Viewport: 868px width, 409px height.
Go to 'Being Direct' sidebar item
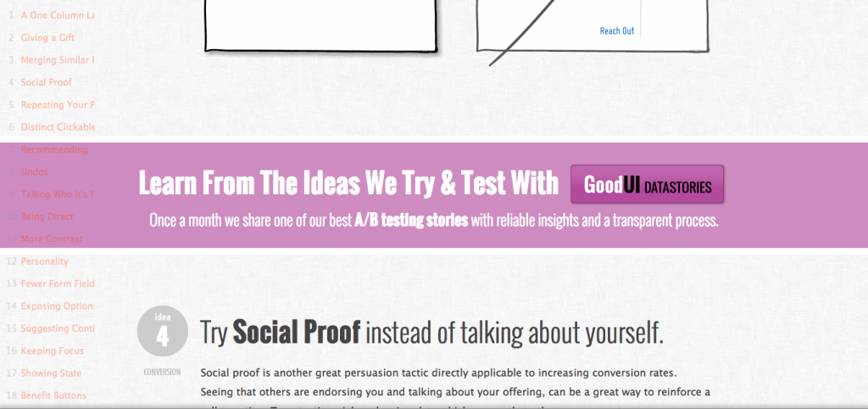tap(47, 216)
